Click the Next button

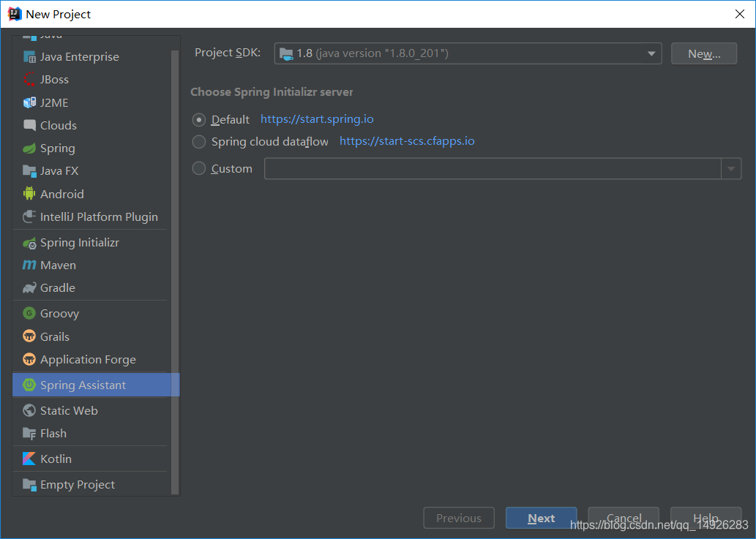[541, 518]
